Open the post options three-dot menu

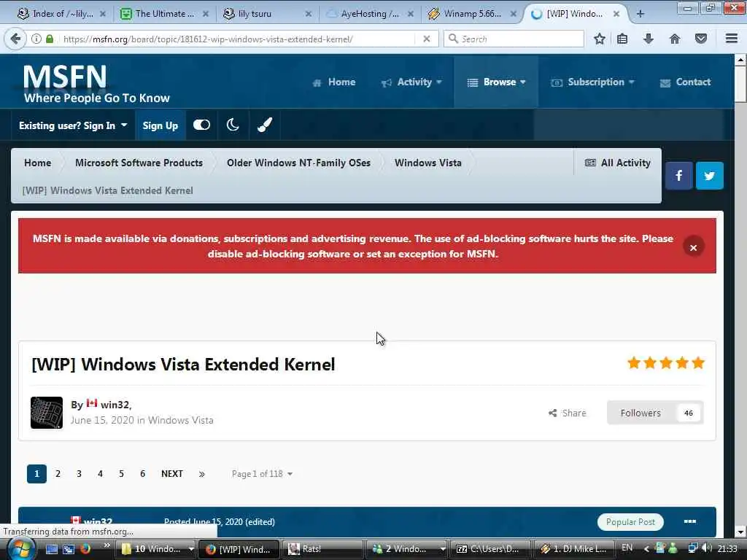point(690,521)
